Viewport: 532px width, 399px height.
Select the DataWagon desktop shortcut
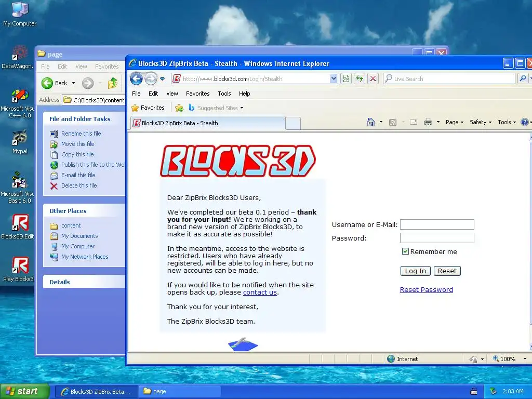click(x=17, y=57)
